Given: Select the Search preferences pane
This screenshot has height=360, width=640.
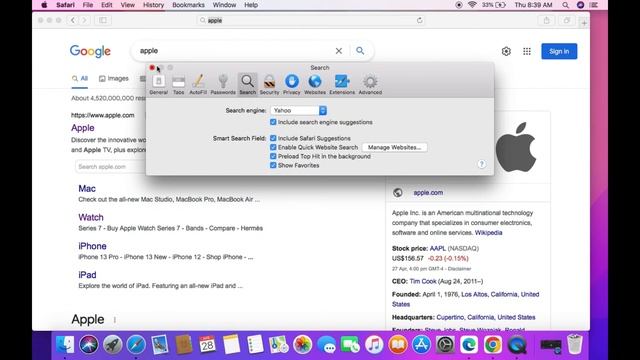Looking at the screenshot, I should tap(247, 85).
